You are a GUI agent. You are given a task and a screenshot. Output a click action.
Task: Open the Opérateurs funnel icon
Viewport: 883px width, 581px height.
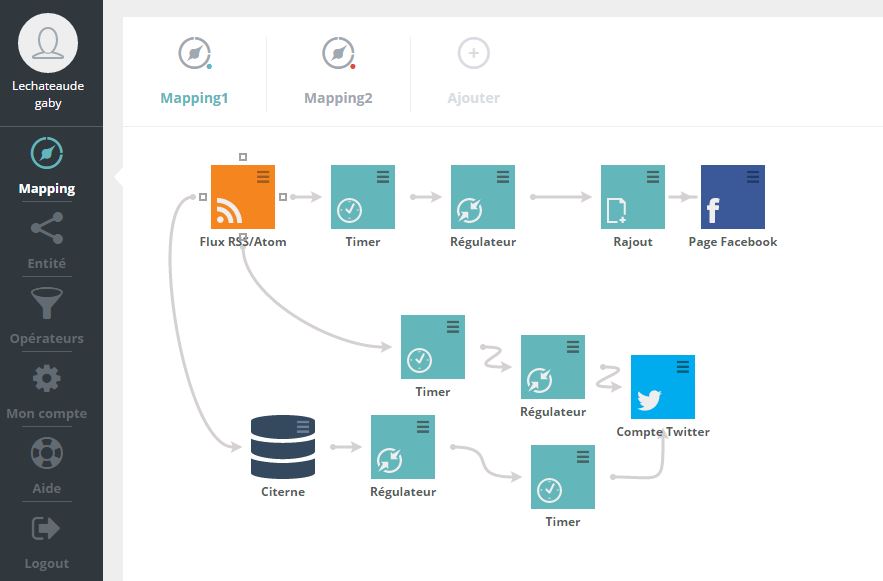coord(47,303)
